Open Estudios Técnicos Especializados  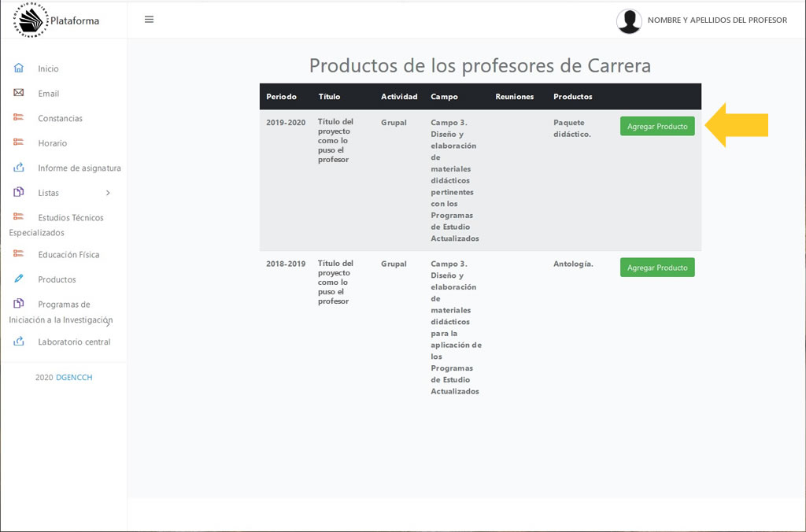[57, 224]
